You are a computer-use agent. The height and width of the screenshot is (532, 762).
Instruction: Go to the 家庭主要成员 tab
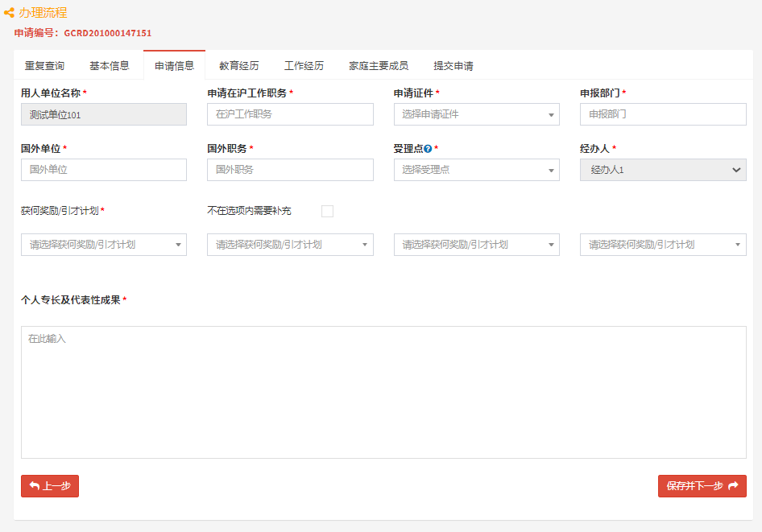tap(379, 65)
